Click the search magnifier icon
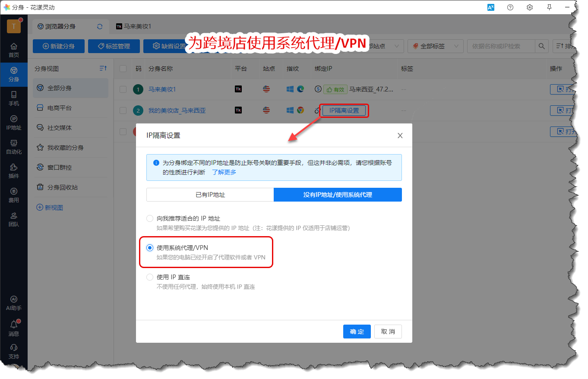This screenshot has height=379, width=588. coord(541,46)
